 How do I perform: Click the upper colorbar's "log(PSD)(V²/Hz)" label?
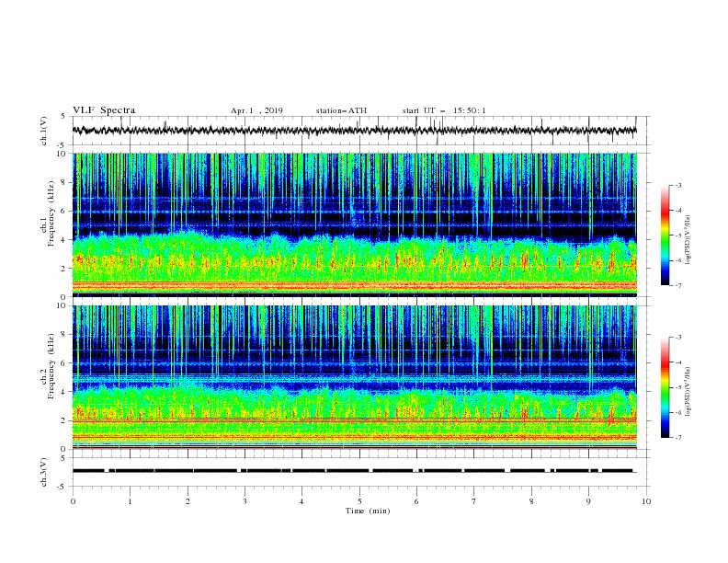pos(688,240)
